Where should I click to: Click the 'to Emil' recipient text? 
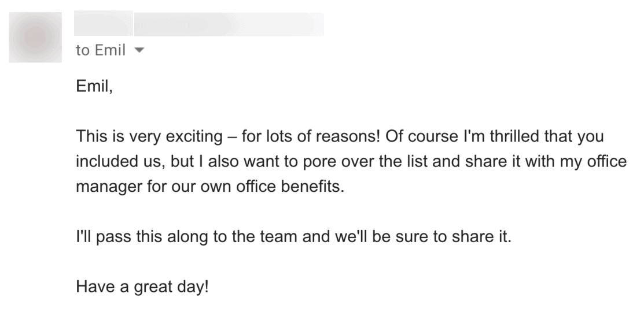coord(101,50)
